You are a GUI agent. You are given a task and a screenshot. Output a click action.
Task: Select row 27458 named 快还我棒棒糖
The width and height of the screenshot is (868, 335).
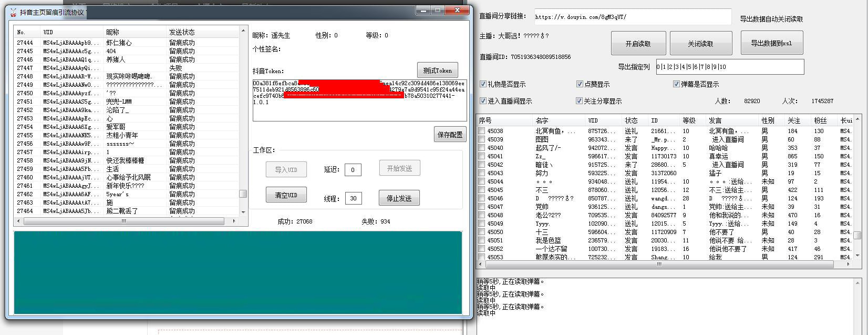[127, 160]
